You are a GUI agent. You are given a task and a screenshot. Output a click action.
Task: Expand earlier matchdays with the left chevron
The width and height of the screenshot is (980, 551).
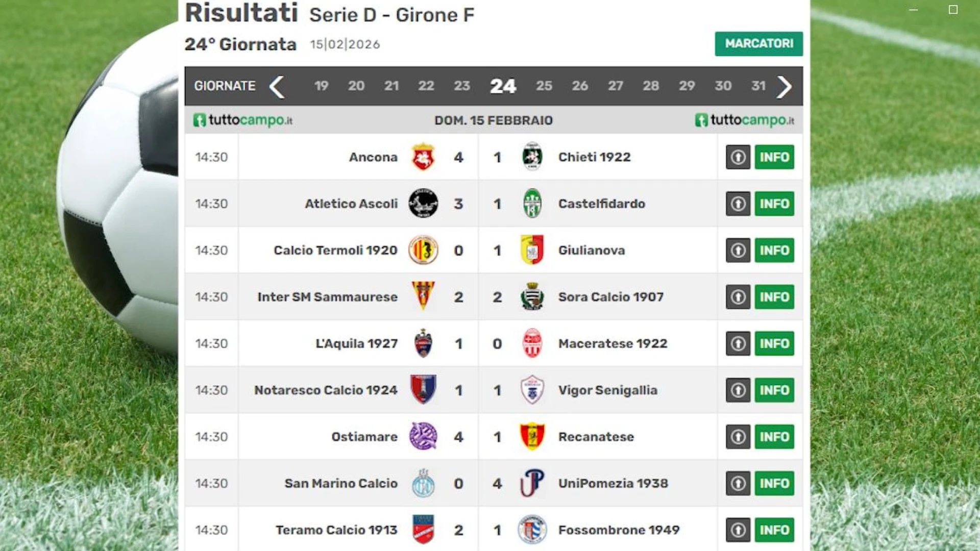click(277, 86)
